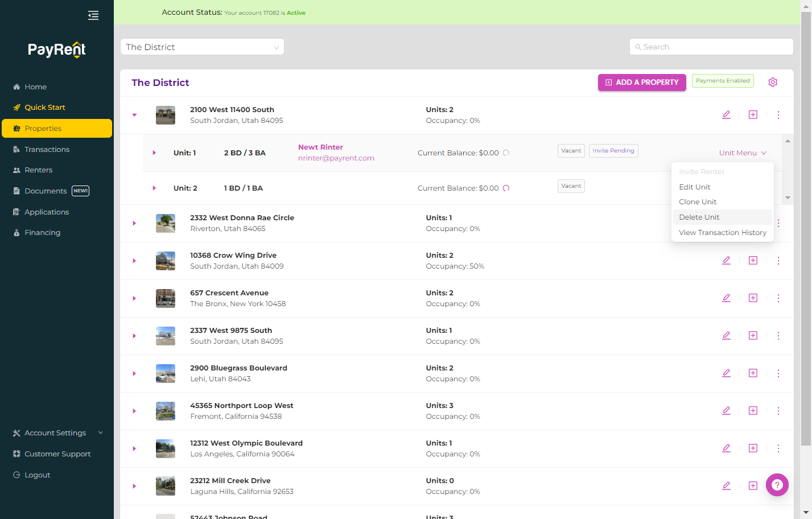Click the Search input field
This screenshot has height=519, width=812.
tap(711, 47)
